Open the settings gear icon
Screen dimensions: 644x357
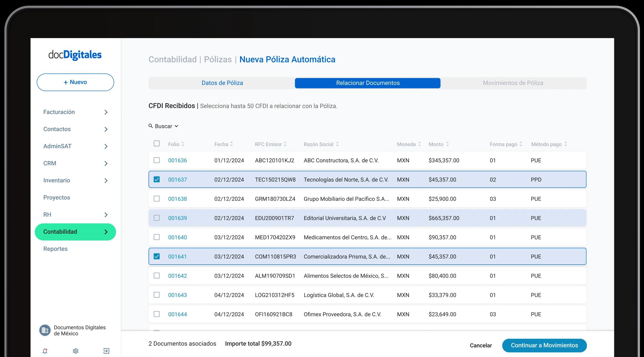tap(76, 351)
